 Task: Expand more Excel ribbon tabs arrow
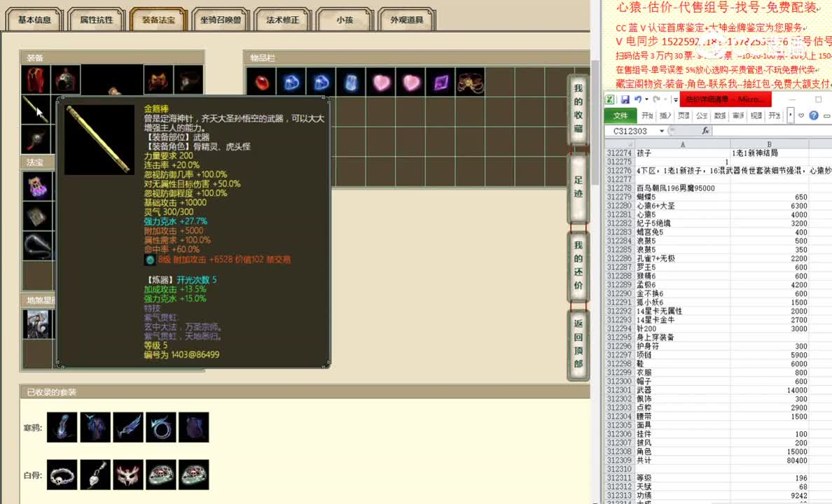pos(790,115)
